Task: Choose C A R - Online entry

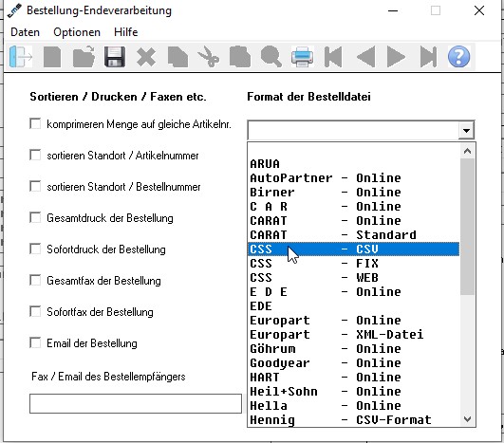Action: click(x=354, y=207)
